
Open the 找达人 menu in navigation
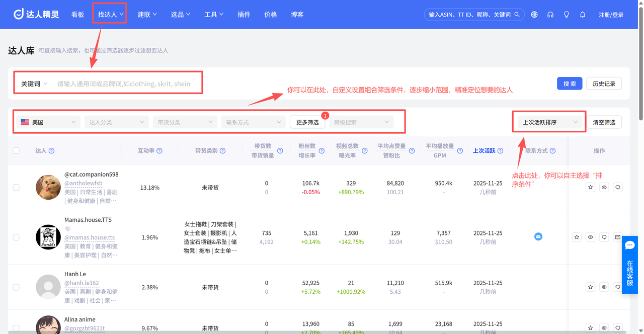pyautogui.click(x=110, y=15)
